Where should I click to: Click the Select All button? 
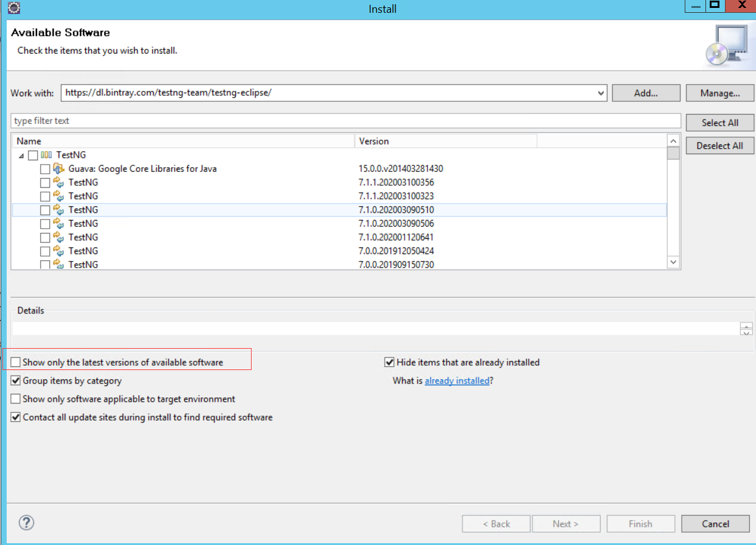pos(720,123)
